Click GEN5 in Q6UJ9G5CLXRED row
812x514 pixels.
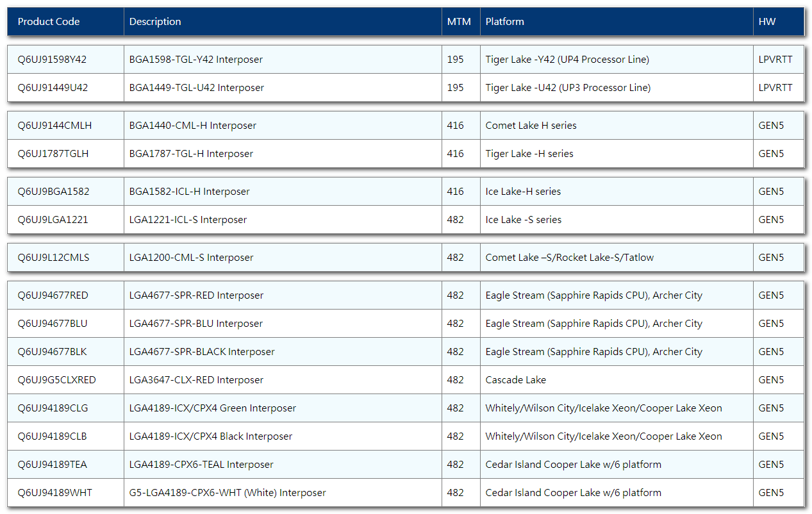click(x=772, y=380)
